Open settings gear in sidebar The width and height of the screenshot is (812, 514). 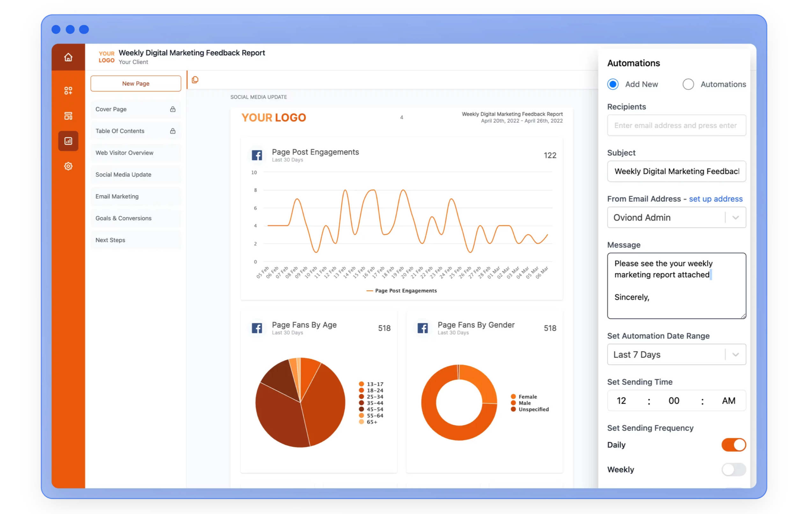pyautogui.click(x=68, y=166)
